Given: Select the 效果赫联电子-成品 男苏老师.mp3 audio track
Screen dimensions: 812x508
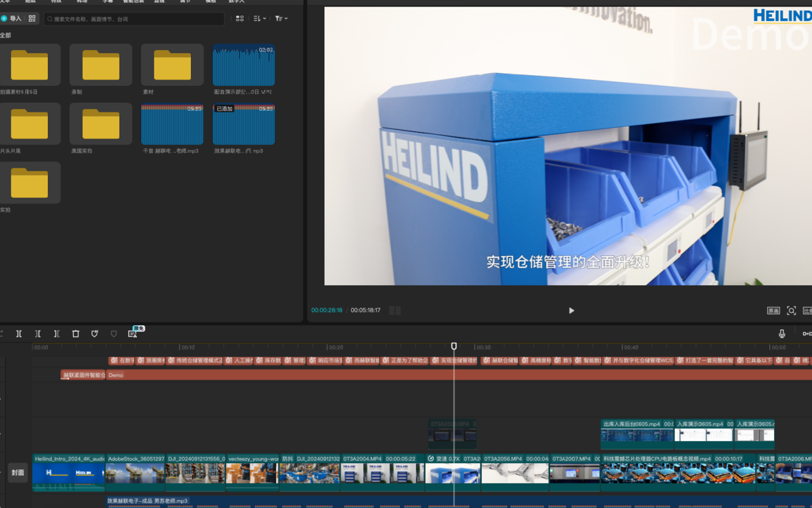Looking at the screenshot, I should tap(459, 501).
